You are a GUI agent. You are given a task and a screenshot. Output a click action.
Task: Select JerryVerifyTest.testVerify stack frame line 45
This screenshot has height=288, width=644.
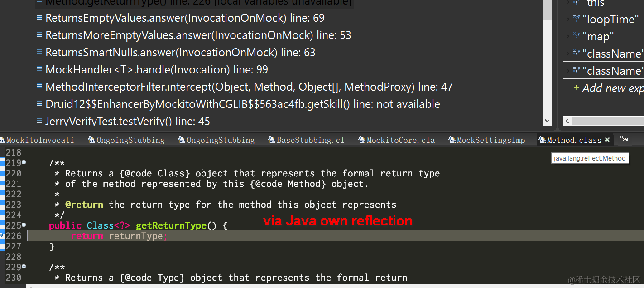(x=128, y=122)
